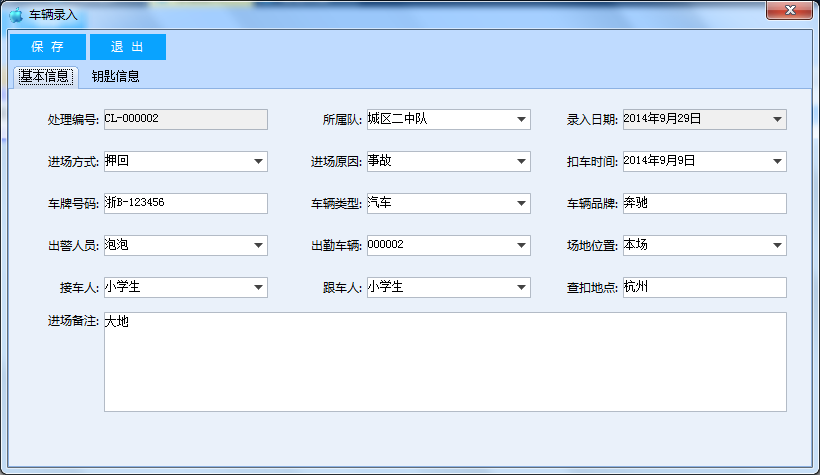Open the 扣车时间 date dropdown
Viewport: 820px width, 475px height.
tap(777, 162)
